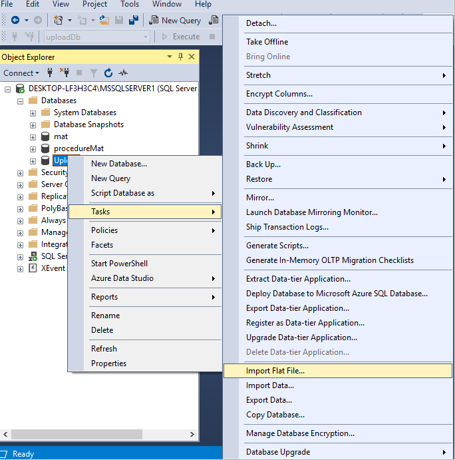Screen dimensions: 455x460
Task: Open the File menu
Action: [x=7, y=4]
